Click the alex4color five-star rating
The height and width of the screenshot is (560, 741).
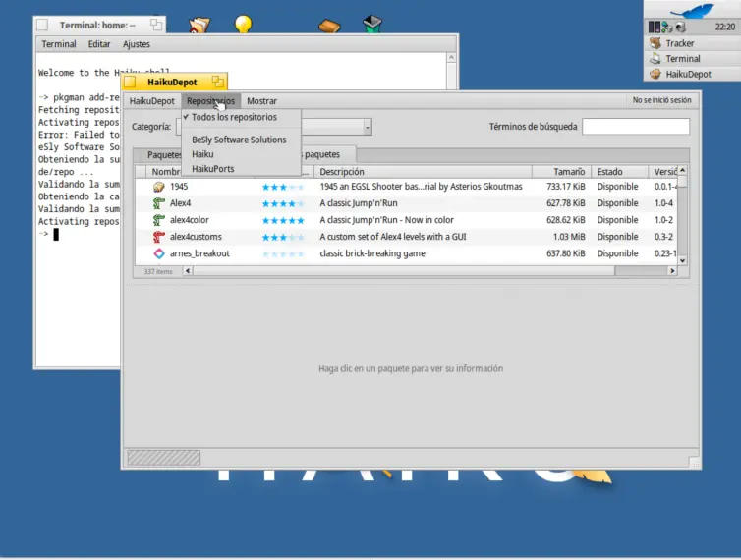283,221
